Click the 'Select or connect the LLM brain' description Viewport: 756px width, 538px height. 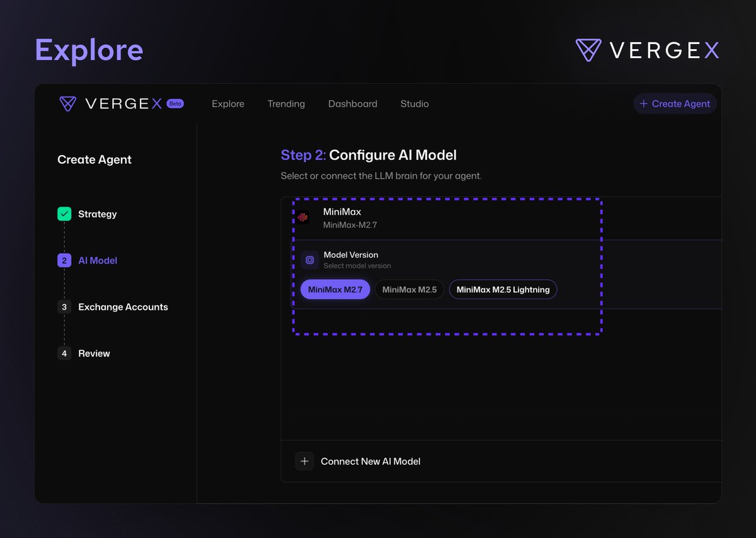(381, 176)
